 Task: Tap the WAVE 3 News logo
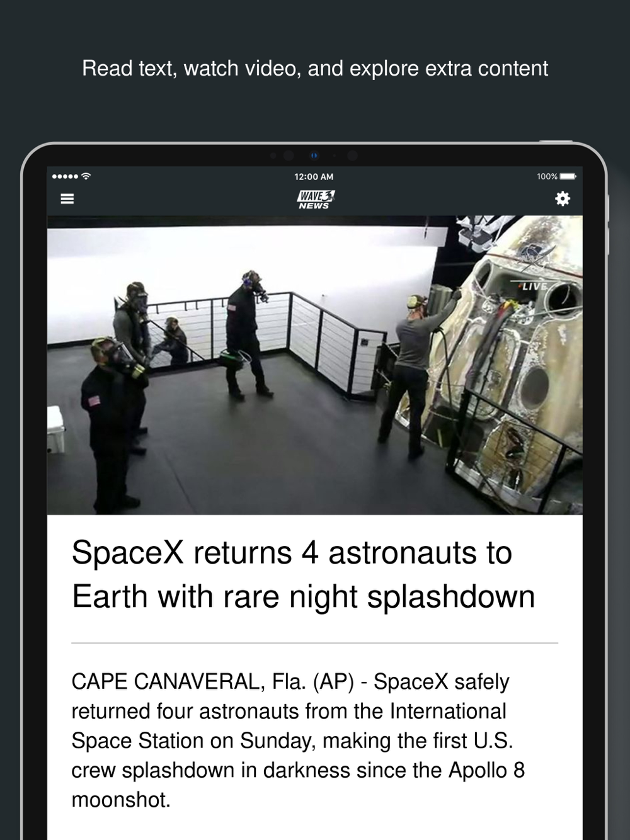point(315,200)
